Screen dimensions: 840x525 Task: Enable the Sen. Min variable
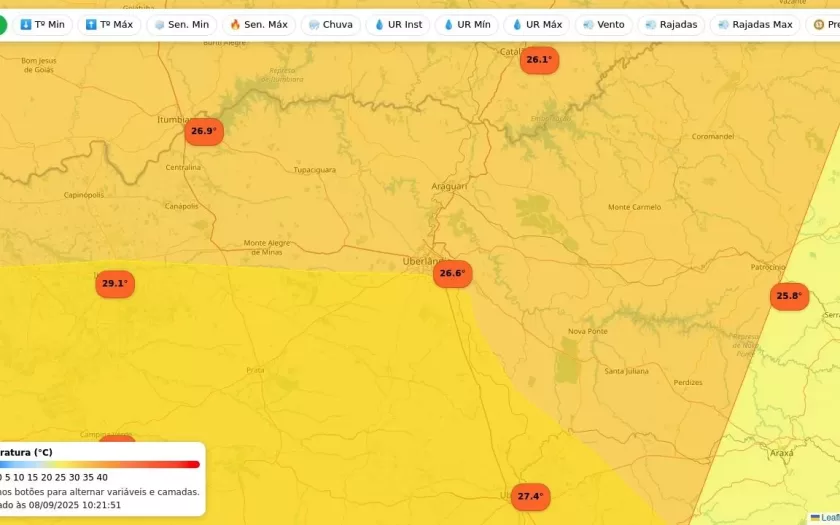pyautogui.click(x=181, y=24)
